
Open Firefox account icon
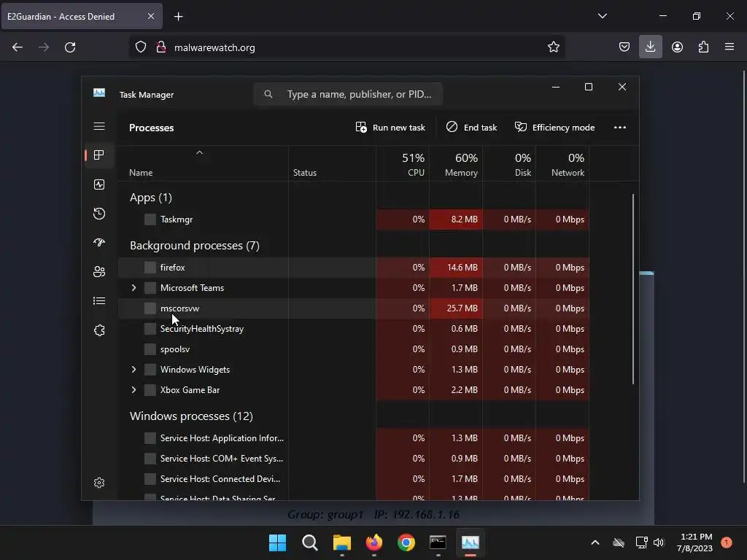(677, 47)
